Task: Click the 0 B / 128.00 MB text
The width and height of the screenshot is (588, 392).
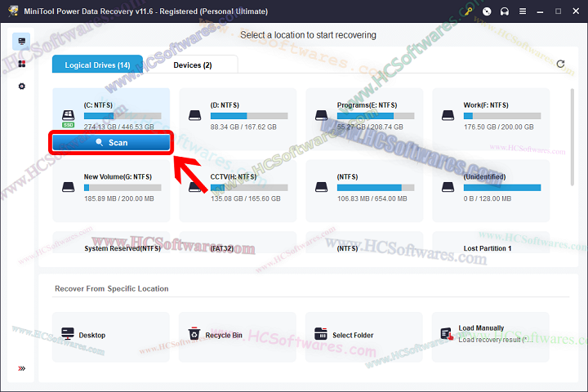Action: tap(487, 198)
